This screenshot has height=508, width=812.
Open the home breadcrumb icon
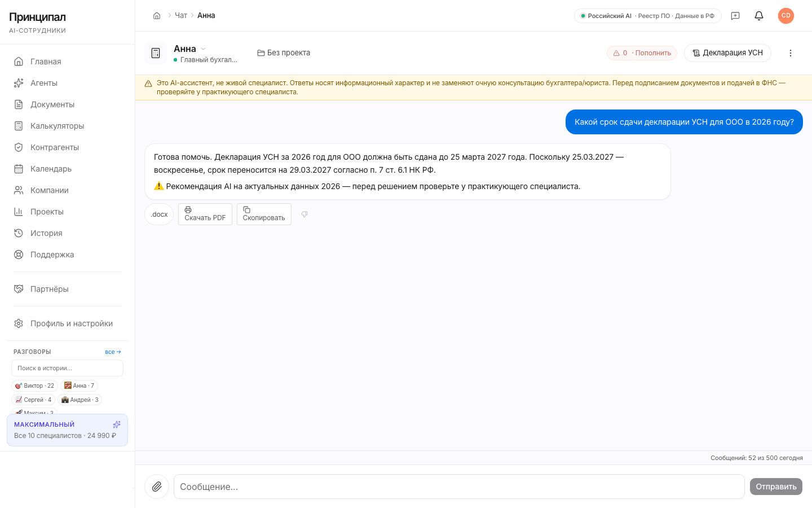pyautogui.click(x=157, y=16)
